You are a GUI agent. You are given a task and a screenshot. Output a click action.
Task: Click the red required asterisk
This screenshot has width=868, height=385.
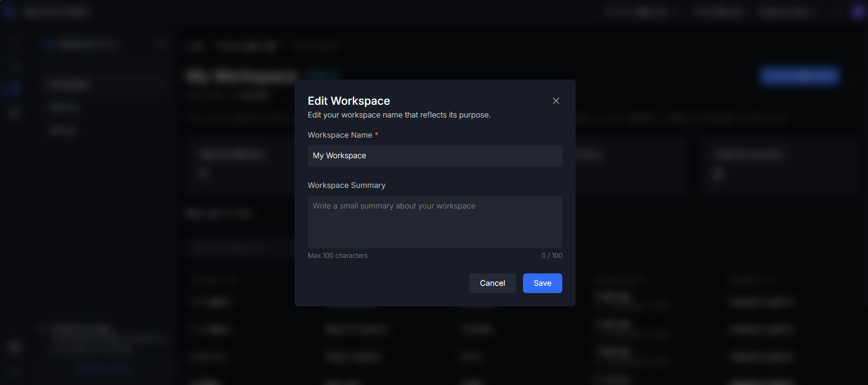click(x=377, y=134)
